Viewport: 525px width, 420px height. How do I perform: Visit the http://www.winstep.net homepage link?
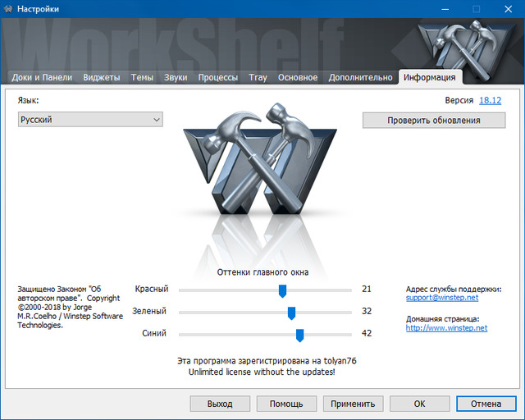tap(446, 328)
